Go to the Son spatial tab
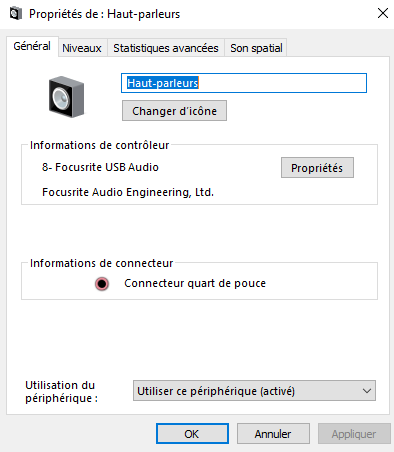This screenshot has width=394, height=452. [x=256, y=48]
